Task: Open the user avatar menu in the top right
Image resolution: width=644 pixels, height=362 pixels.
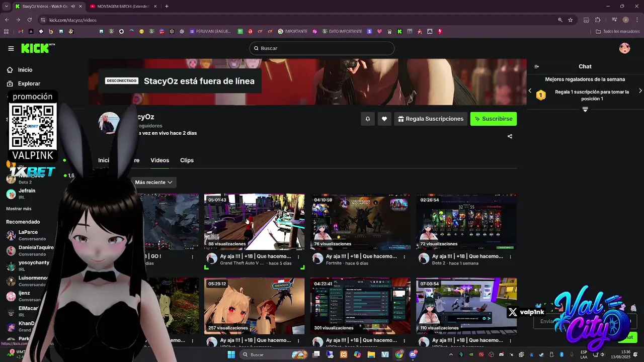Action: (x=624, y=48)
